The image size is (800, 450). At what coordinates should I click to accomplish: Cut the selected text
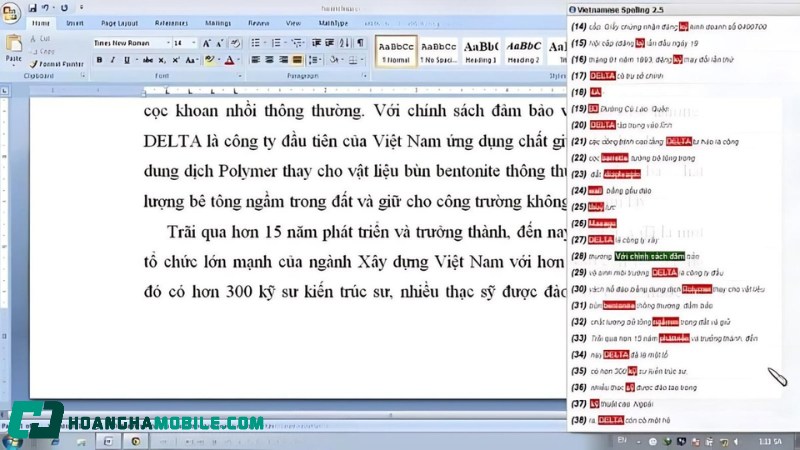(x=40, y=39)
